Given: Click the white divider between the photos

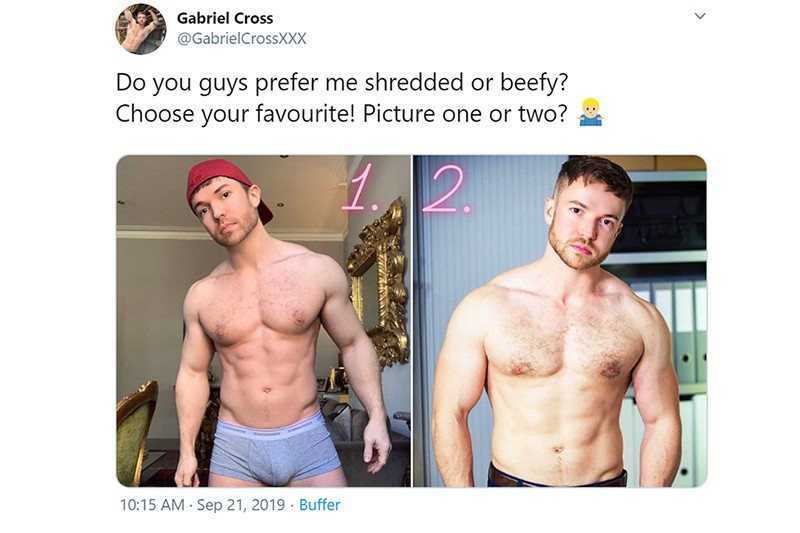Looking at the screenshot, I should pyautogui.click(x=412, y=321).
